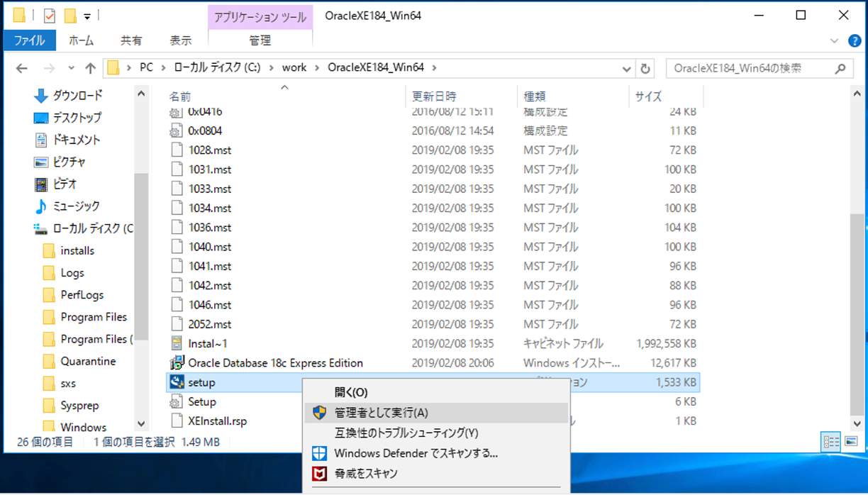Viewport: 868px width, 495px height.
Task: Click the navigation pane scroll up arrow
Action: (141, 94)
